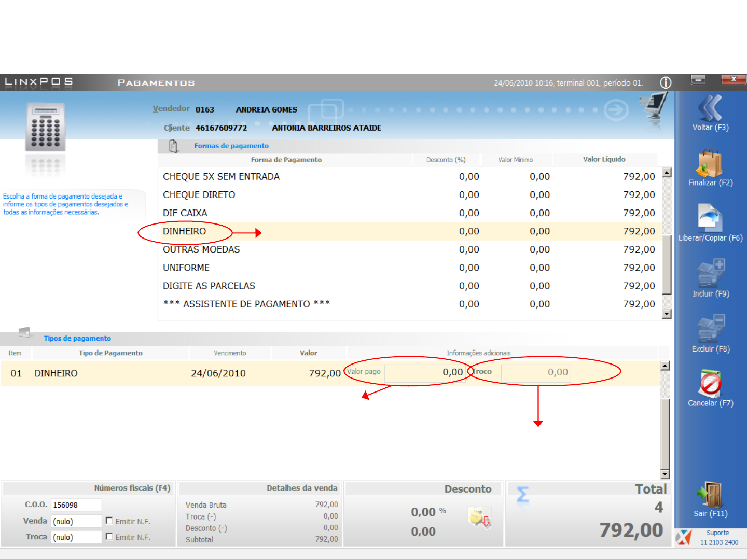The height and width of the screenshot is (560, 747).
Task: Select OUTRAS MOEDAS payment form
Action: pos(409,249)
